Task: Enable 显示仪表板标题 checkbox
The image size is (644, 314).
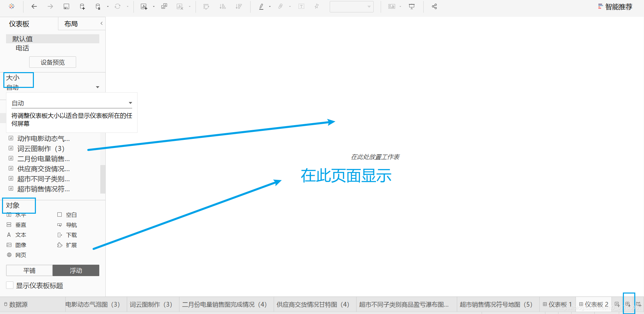Action: coord(10,285)
